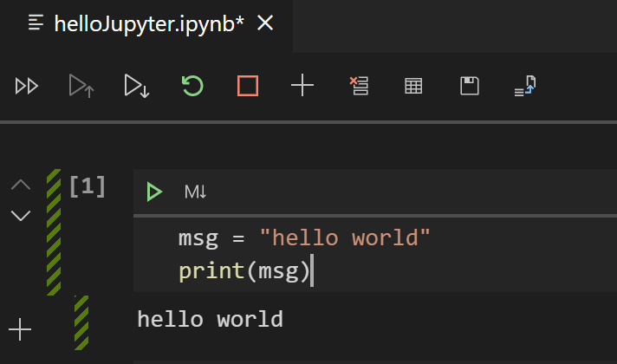Clear all cell outputs
The height and width of the screenshot is (364, 617).
coord(359,86)
